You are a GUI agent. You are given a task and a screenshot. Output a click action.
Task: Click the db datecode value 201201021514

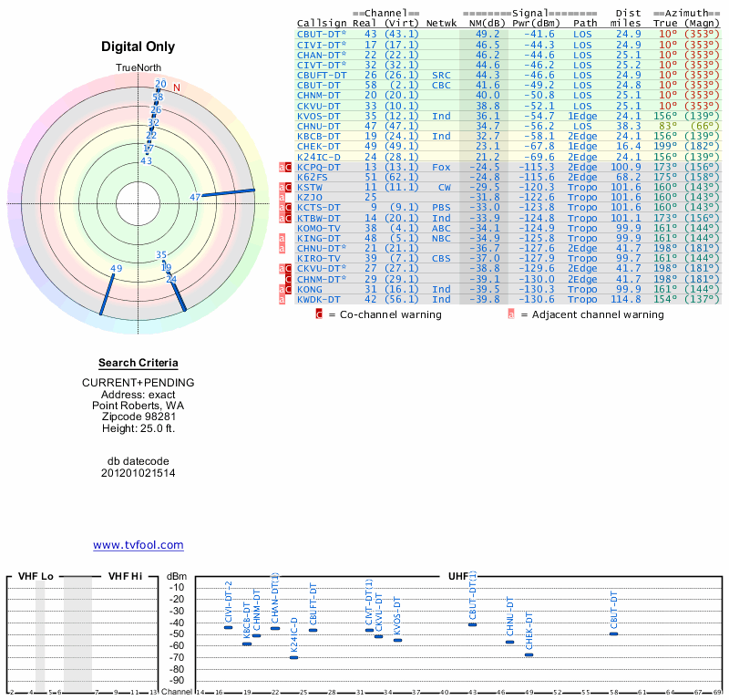coord(139,473)
